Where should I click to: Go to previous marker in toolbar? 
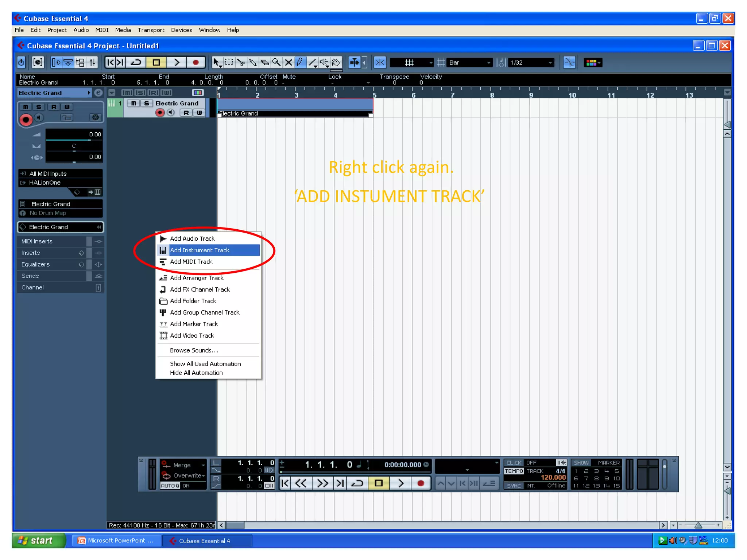point(111,63)
